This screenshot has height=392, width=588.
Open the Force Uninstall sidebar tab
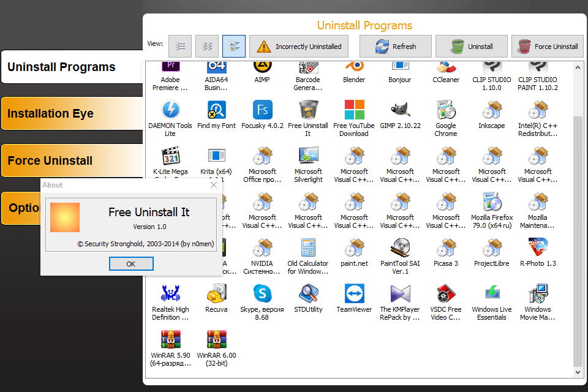click(72, 160)
